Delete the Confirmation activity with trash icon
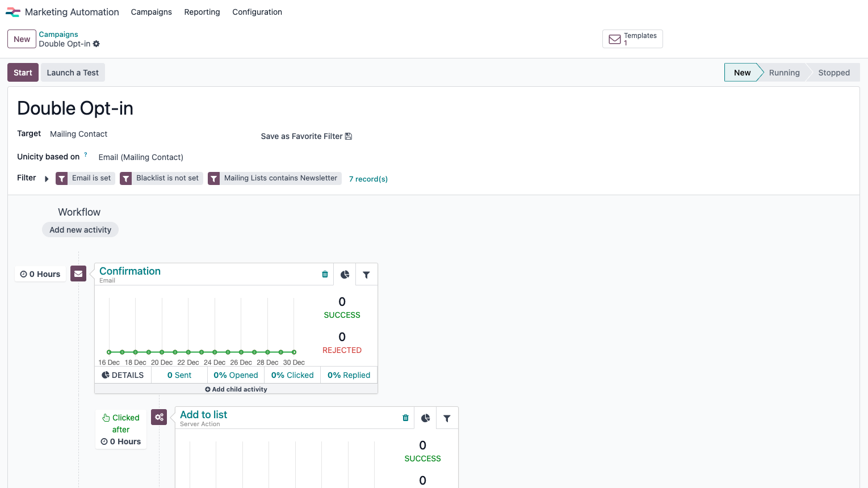This screenshot has height=488, width=868. pos(325,274)
